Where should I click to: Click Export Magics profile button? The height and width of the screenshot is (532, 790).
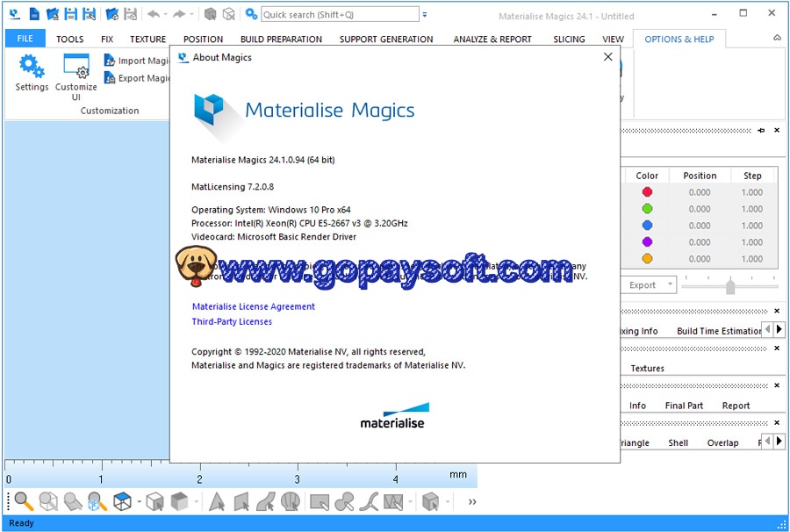137,78
